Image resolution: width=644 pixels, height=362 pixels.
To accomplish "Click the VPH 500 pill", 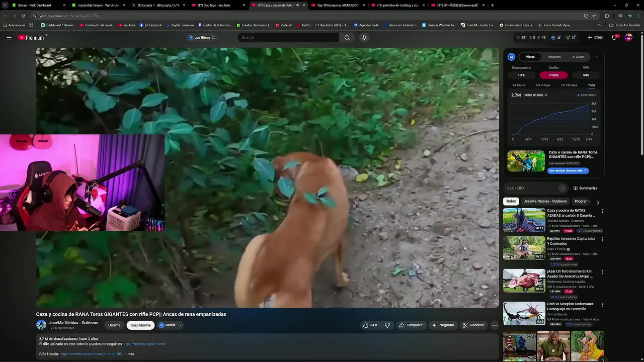I will pos(586,75).
